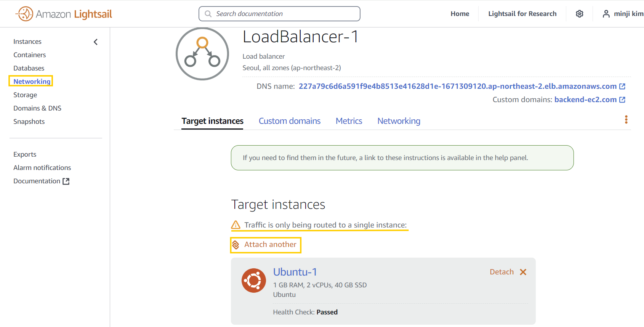644x327 pixels.
Task: Open Domains & DNS in the sidebar
Action: tap(37, 108)
